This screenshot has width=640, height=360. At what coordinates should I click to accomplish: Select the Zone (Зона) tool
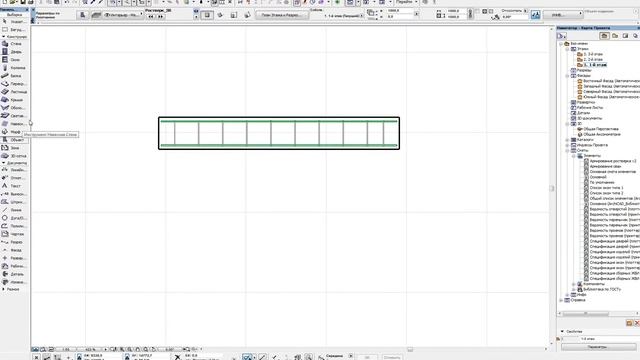[x=14, y=148]
